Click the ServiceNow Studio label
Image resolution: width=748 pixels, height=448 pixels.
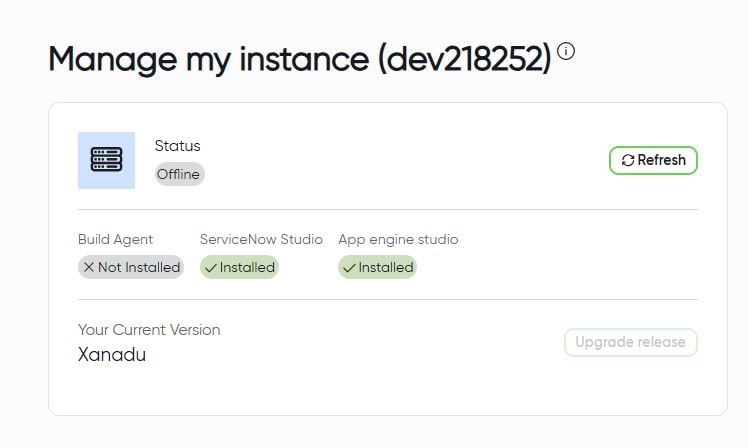pos(261,239)
